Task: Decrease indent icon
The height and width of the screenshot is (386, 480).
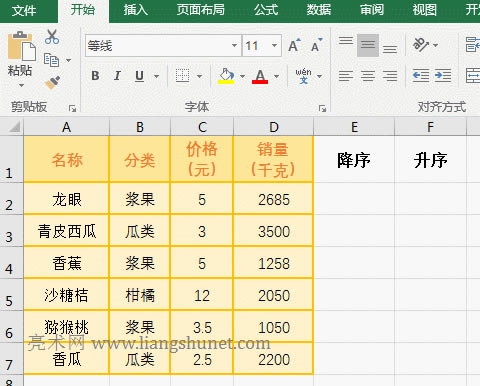Action: click(x=421, y=76)
